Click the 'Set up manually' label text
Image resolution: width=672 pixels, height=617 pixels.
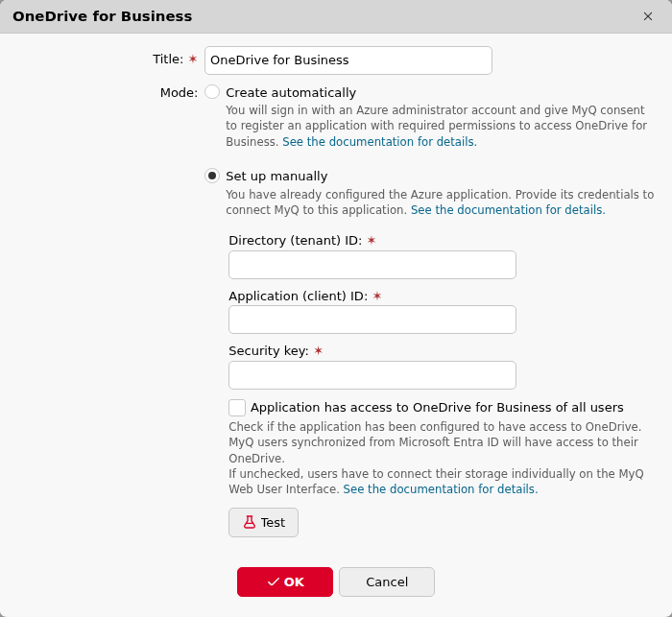[x=276, y=177]
